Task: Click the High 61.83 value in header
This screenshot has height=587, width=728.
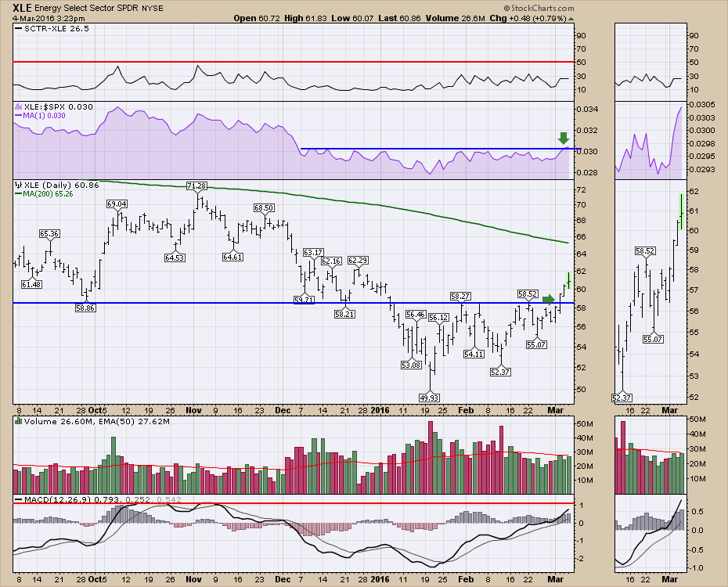Action: coord(305,18)
